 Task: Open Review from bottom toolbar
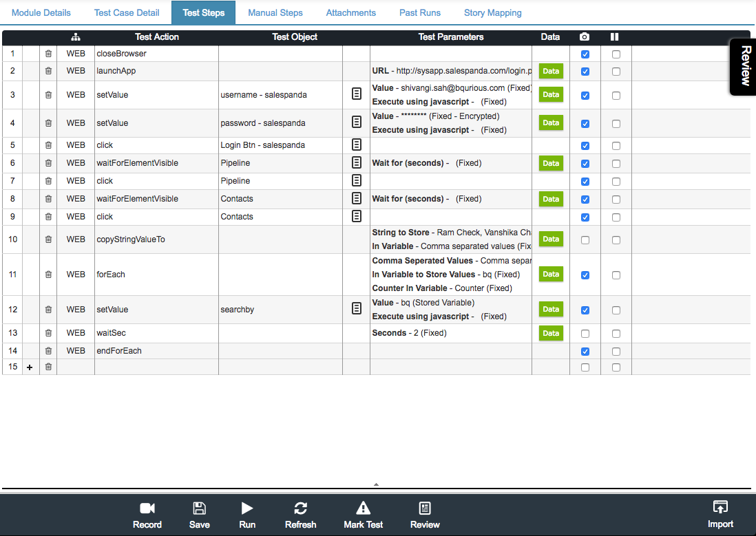pyautogui.click(x=425, y=515)
